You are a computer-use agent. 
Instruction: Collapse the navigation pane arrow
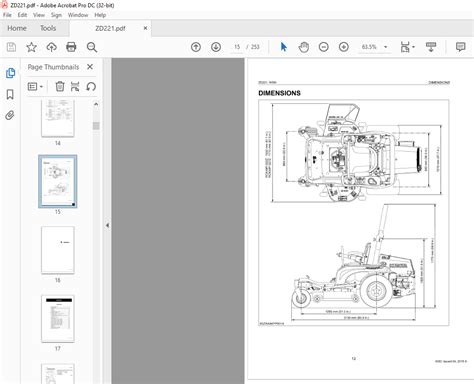tap(107, 225)
